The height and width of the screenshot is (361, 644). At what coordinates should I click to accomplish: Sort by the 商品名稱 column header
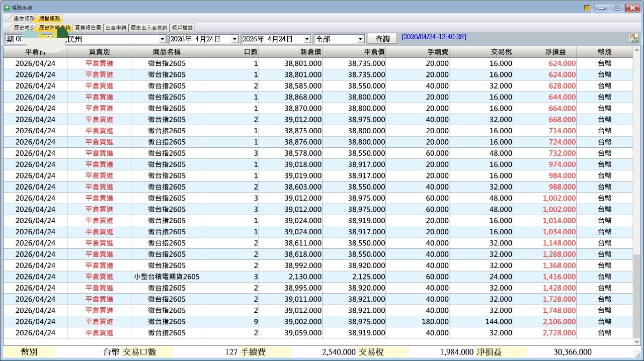coord(167,52)
